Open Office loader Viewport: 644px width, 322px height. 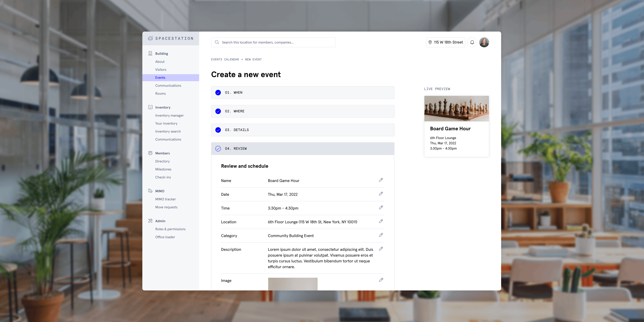coord(165,237)
